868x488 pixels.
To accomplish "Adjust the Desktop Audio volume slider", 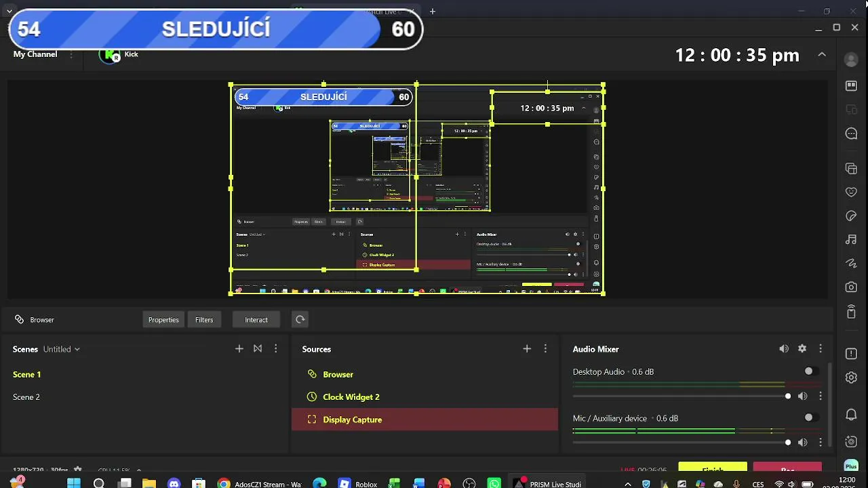I will (x=682, y=396).
